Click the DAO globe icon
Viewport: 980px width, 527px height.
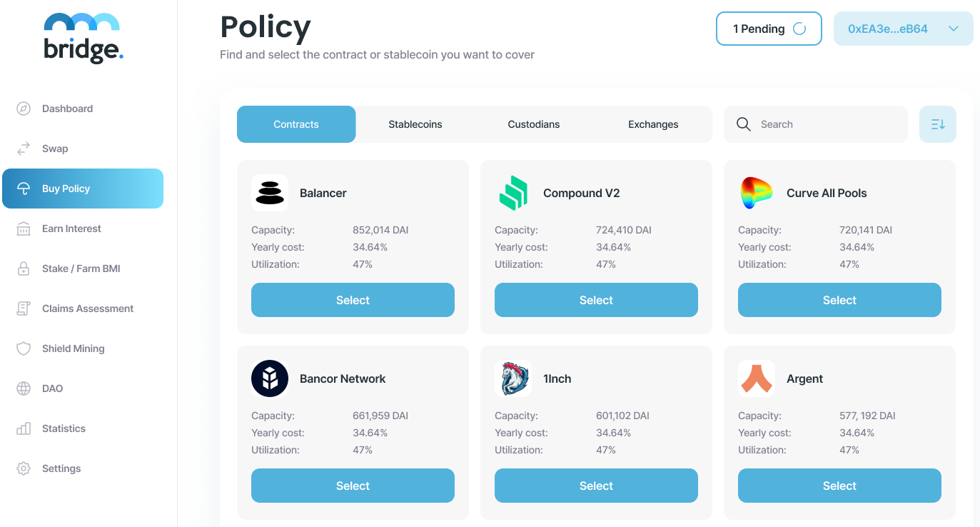point(24,388)
